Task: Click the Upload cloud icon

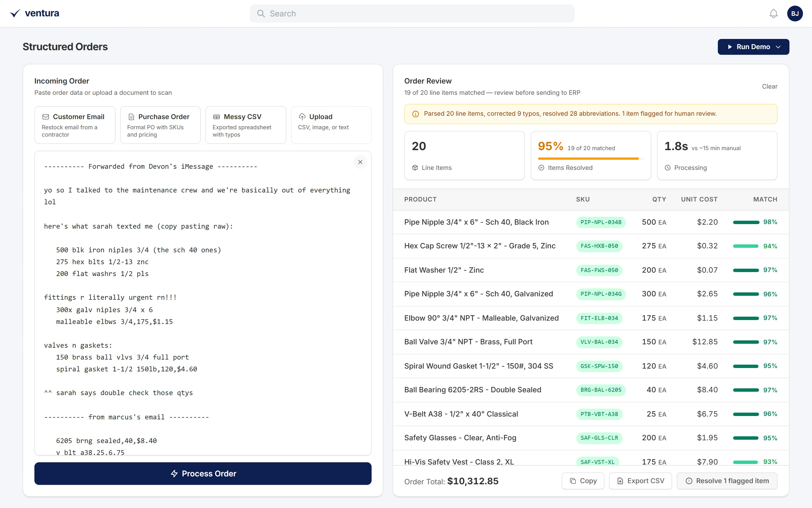Action: pos(302,117)
